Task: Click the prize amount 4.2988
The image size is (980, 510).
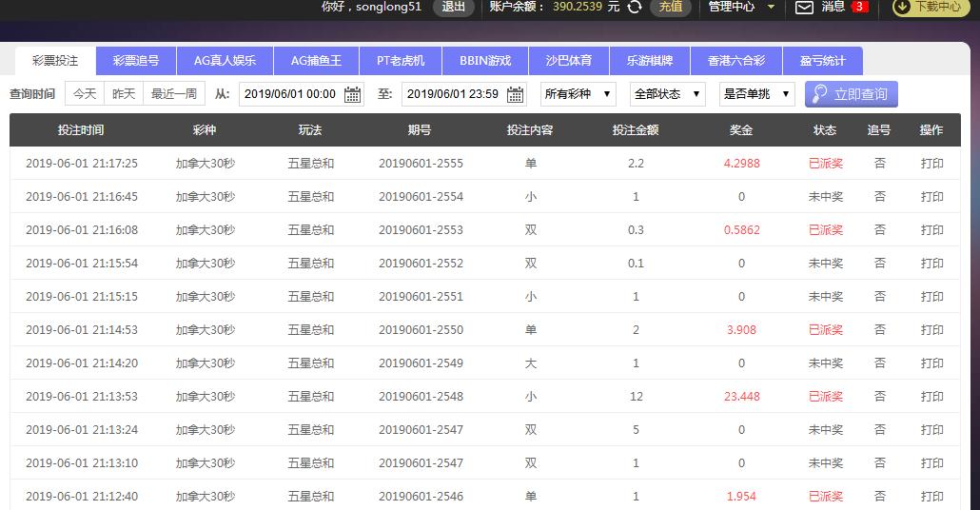Action: point(742,164)
